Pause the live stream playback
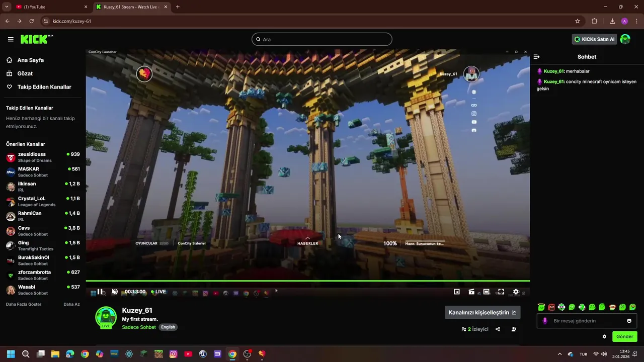Viewport: 644px width, 362px height. tap(100, 292)
